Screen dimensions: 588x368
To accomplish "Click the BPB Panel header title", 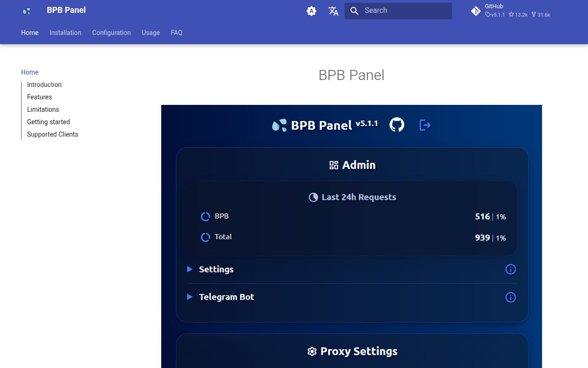I will tap(66, 10).
